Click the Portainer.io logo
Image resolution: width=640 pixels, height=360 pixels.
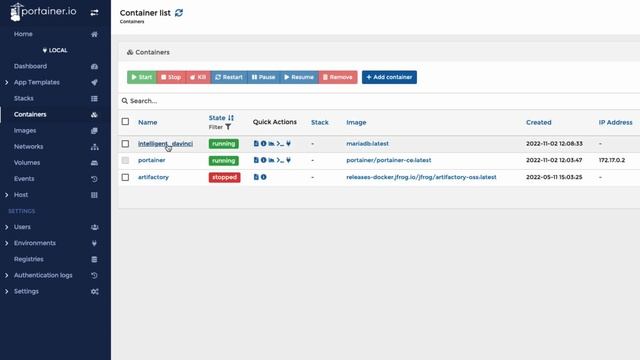click(43, 12)
